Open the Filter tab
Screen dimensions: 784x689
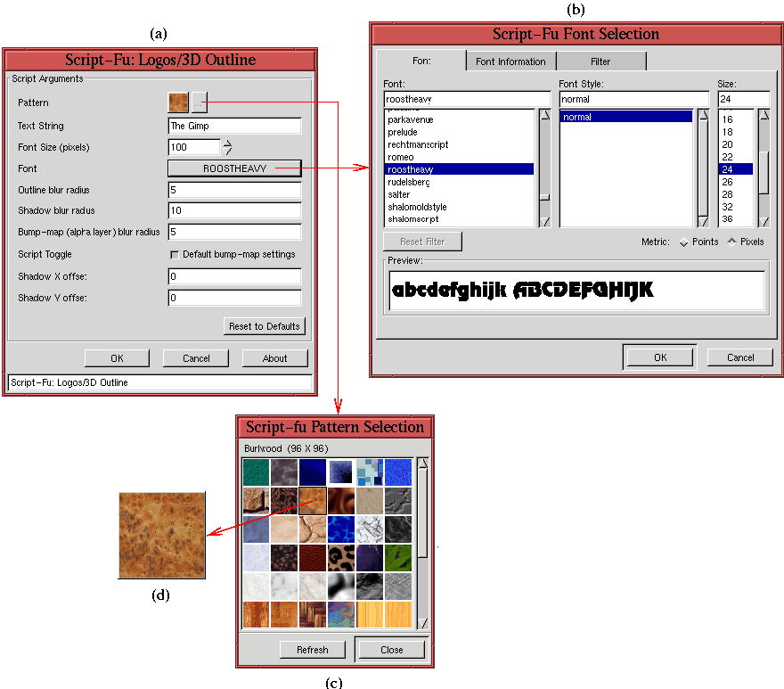click(x=600, y=62)
